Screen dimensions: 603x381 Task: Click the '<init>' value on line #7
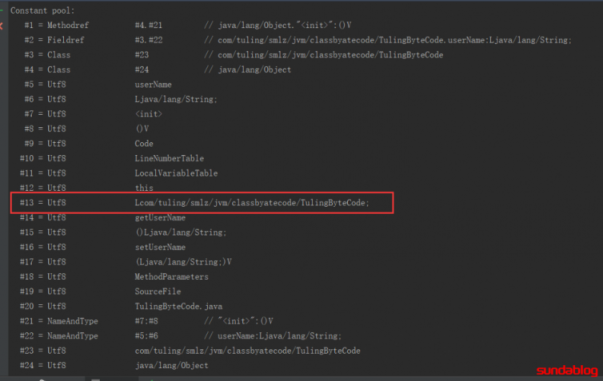[148, 114]
